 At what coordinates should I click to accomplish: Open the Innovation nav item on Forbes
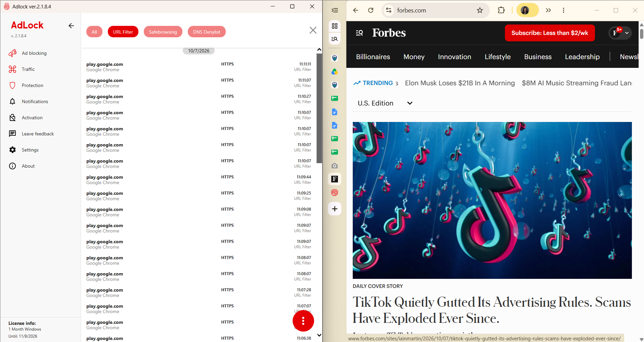pyautogui.click(x=455, y=57)
